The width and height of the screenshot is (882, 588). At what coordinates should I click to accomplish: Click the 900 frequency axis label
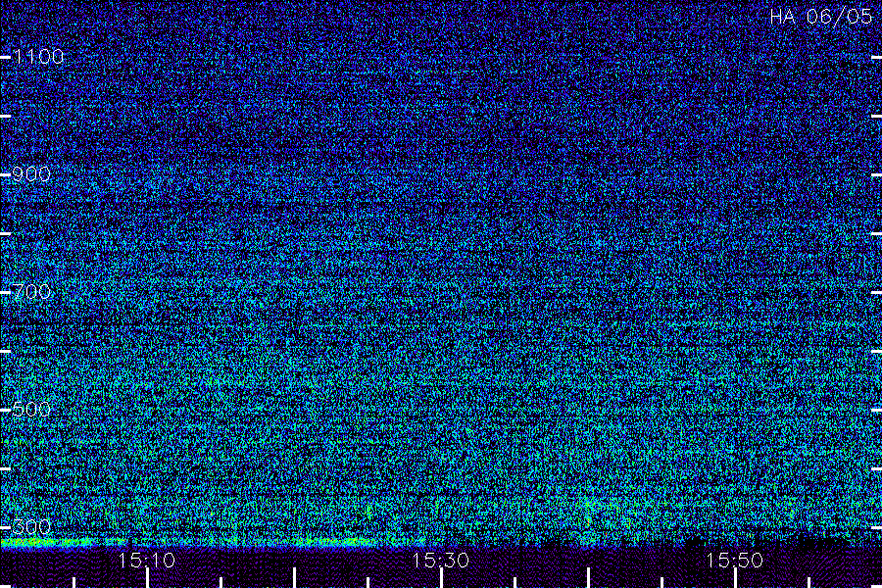point(31,174)
